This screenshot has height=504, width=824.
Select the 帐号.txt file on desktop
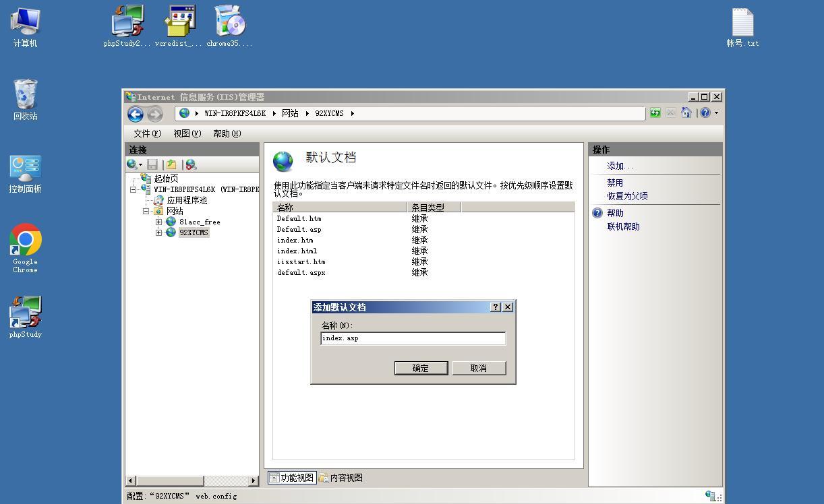742,28
